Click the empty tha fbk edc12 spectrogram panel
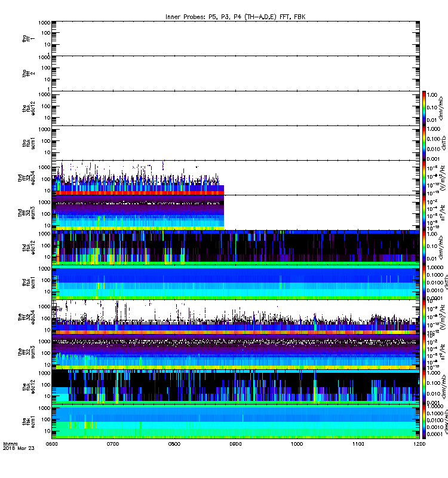 tap(235, 108)
